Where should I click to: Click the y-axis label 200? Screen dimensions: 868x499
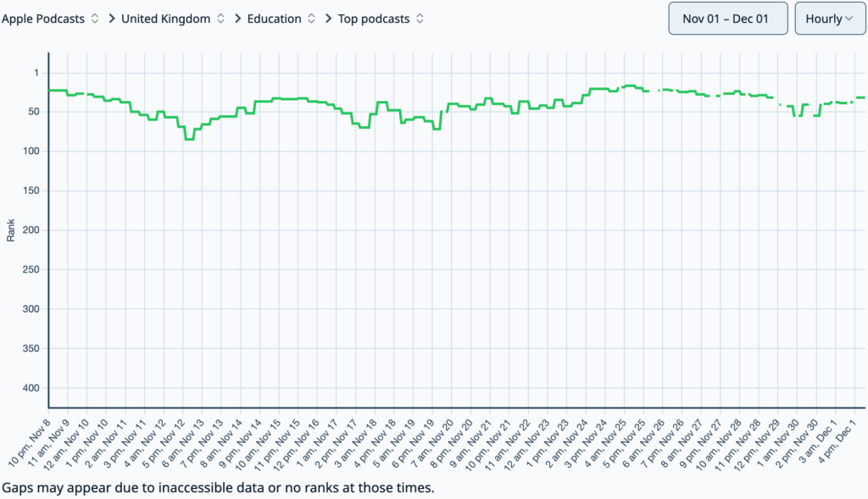click(31, 230)
